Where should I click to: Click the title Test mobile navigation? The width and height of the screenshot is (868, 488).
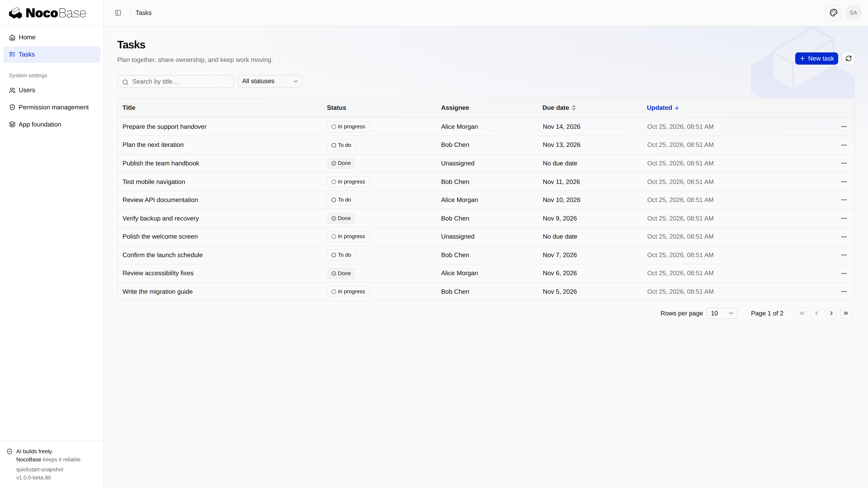pos(154,182)
